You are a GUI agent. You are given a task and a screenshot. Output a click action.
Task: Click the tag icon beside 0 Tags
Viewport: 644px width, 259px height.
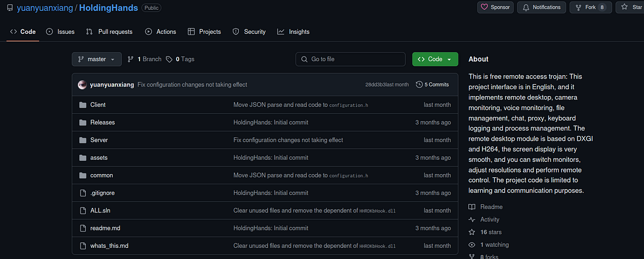pyautogui.click(x=169, y=59)
